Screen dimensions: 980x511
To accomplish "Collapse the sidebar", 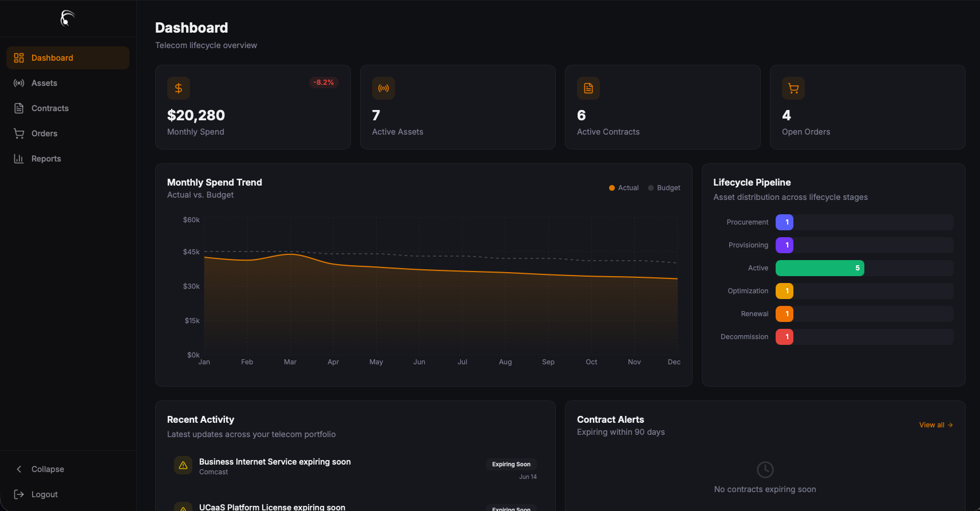I will point(68,469).
